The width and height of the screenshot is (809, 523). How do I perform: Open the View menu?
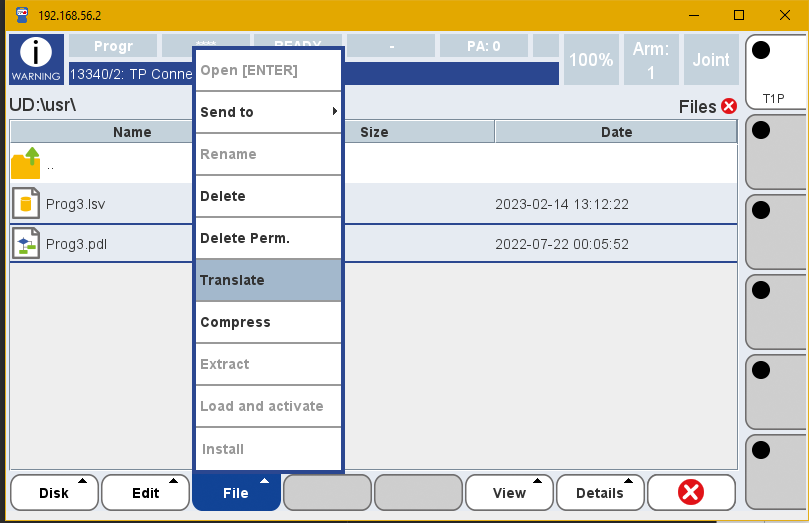pos(510,492)
